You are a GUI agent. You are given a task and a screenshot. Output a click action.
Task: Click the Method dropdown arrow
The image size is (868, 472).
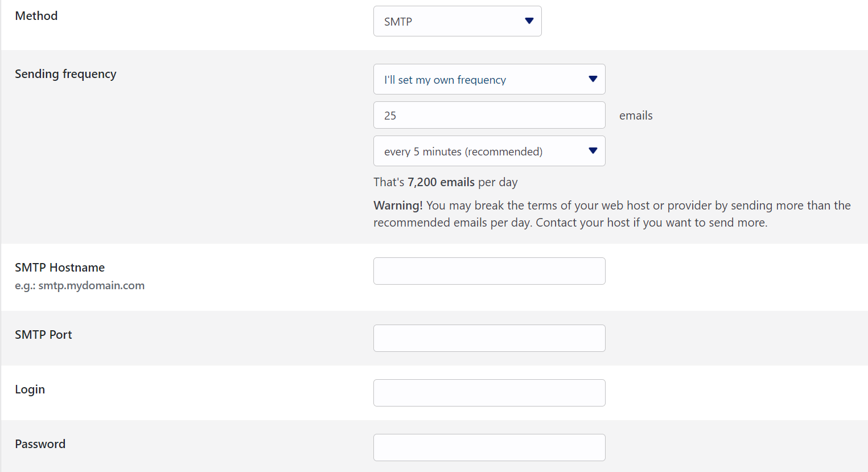tap(529, 20)
